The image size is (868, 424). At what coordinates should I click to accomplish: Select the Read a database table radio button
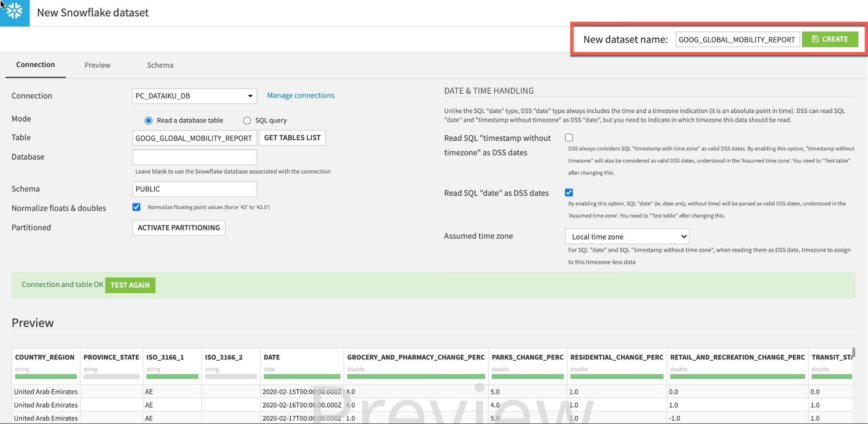click(x=149, y=121)
